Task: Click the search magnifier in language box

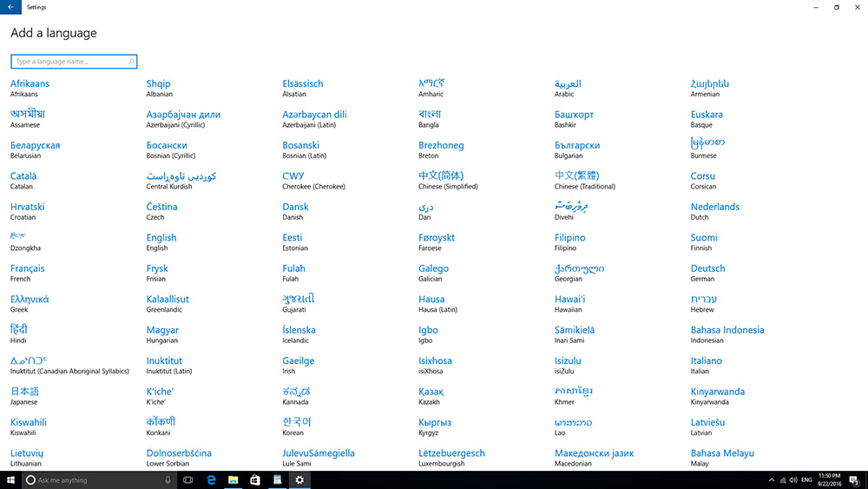Action: pos(131,62)
